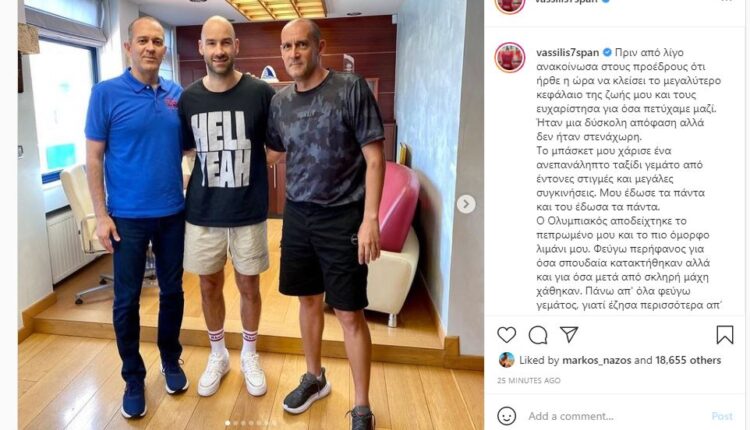This screenshot has height=430, width=750.
Task: Save the post using the bookmark icon
Action: [725, 335]
